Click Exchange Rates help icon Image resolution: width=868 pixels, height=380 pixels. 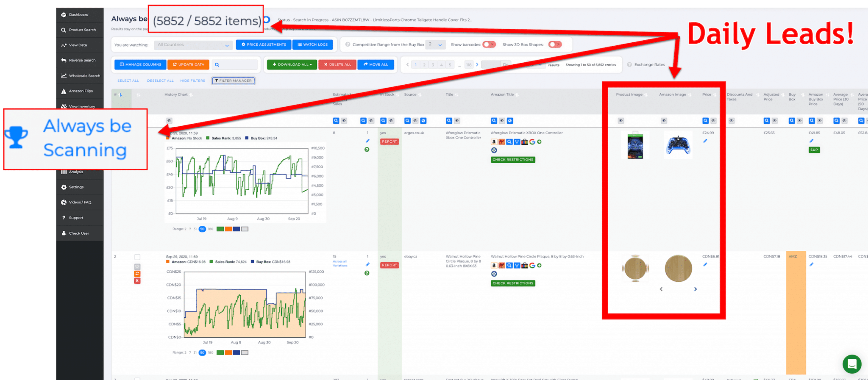pos(629,65)
